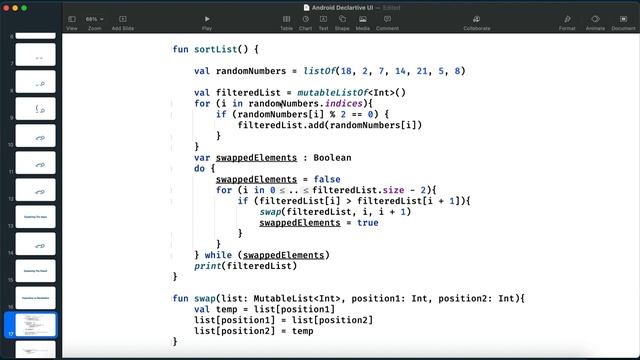Add a Text box from toolbar
This screenshot has width=640, height=360.
[x=323, y=23]
